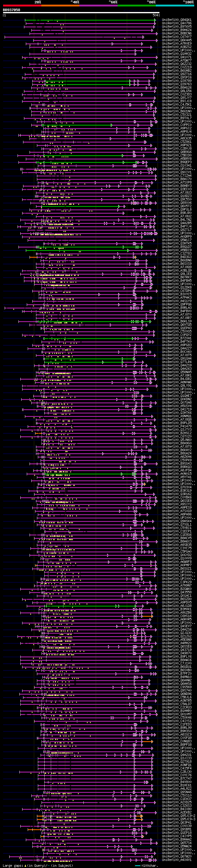The height and width of the screenshot is (868, 197).
Task: Open UniRef100_Q41071 entry
Action: click(176, 57)
